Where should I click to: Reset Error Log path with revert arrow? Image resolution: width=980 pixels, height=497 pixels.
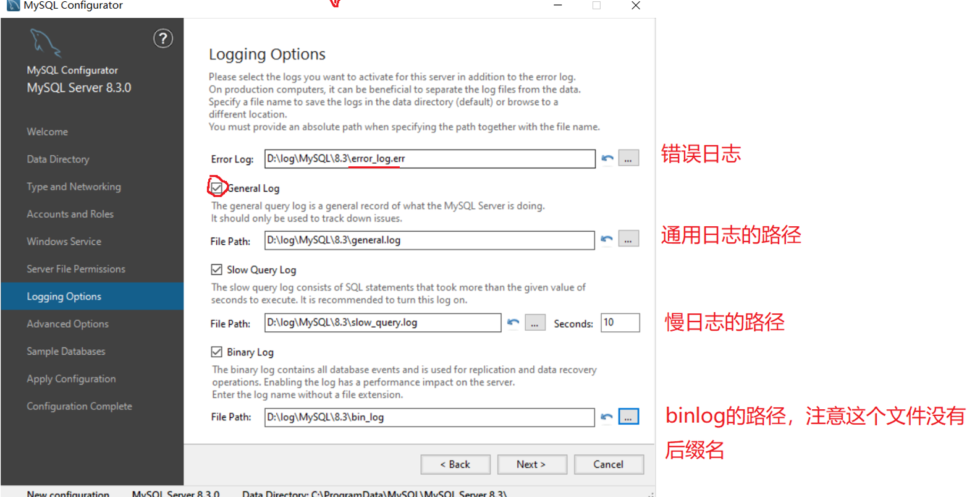pyautogui.click(x=607, y=159)
